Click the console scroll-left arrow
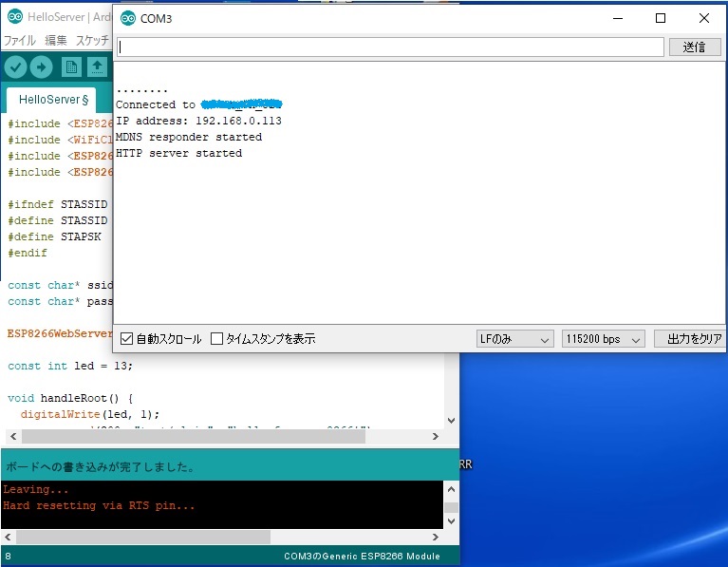The image size is (728, 567). click(x=8, y=538)
